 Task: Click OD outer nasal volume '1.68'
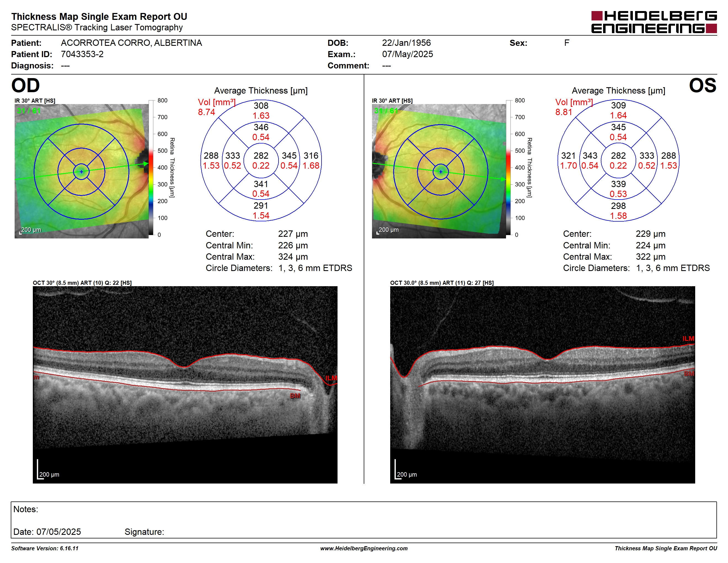(311, 166)
